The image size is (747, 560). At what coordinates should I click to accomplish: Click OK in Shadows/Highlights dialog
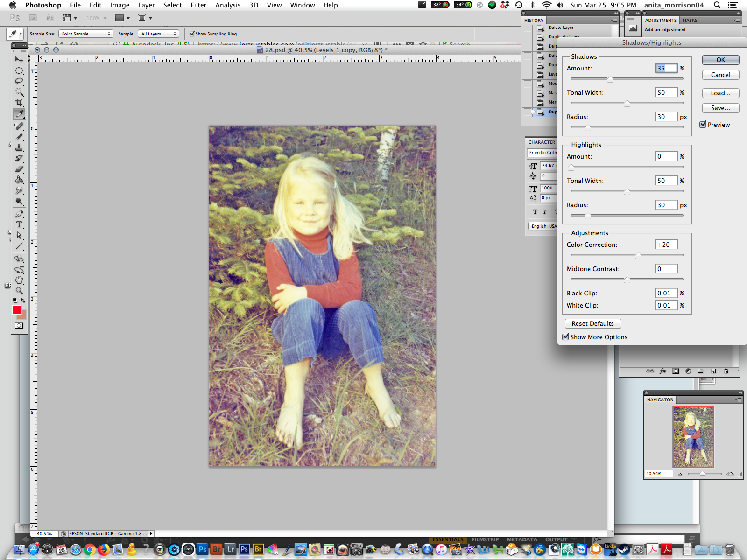721,60
